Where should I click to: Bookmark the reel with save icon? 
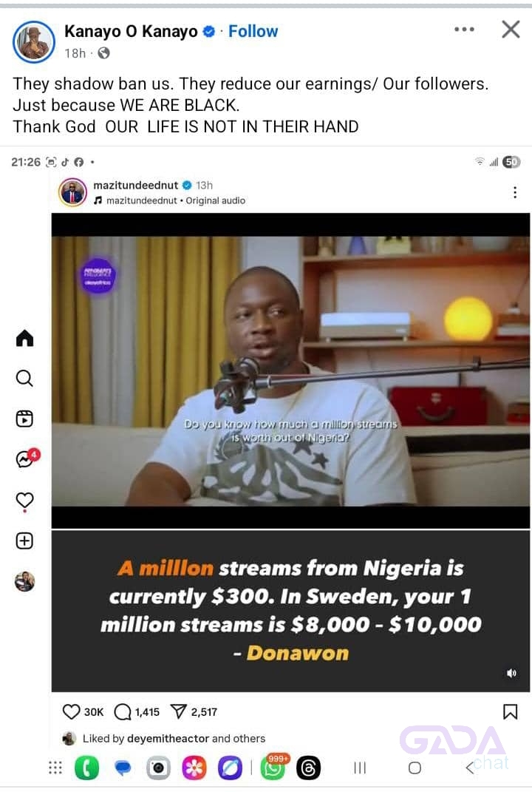511,712
